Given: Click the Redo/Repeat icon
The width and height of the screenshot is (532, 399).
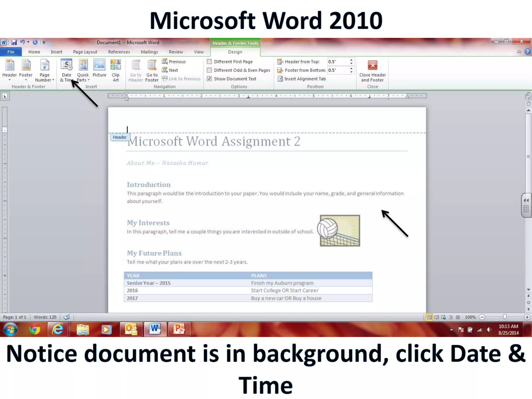Looking at the screenshot, I should [35, 42].
